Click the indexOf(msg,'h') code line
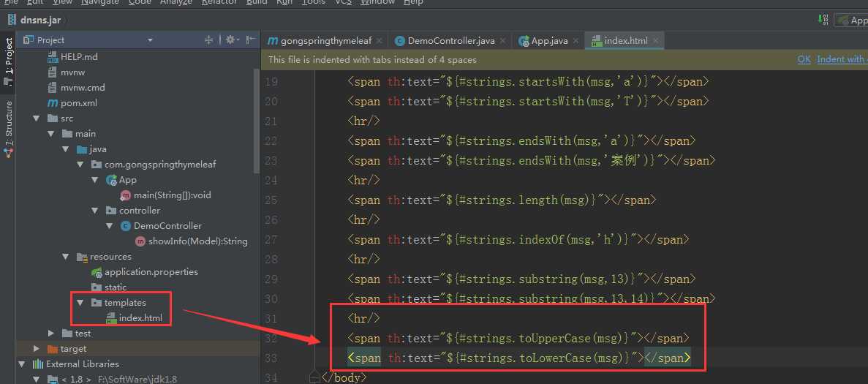 click(x=518, y=240)
